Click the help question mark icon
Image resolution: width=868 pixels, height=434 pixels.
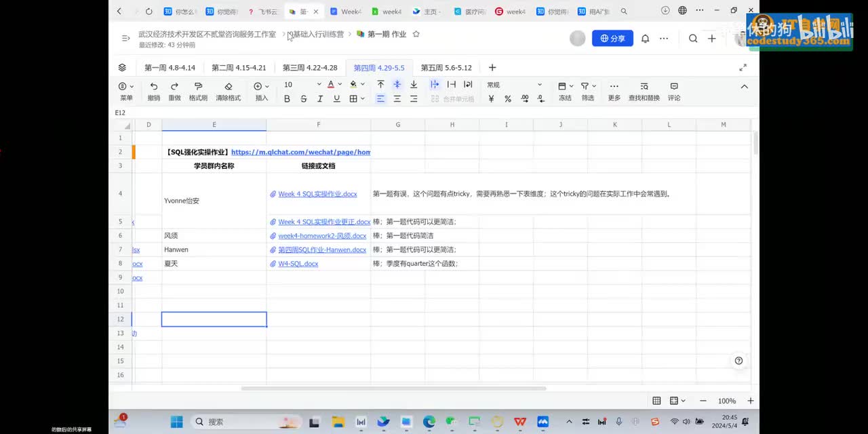[738, 361]
